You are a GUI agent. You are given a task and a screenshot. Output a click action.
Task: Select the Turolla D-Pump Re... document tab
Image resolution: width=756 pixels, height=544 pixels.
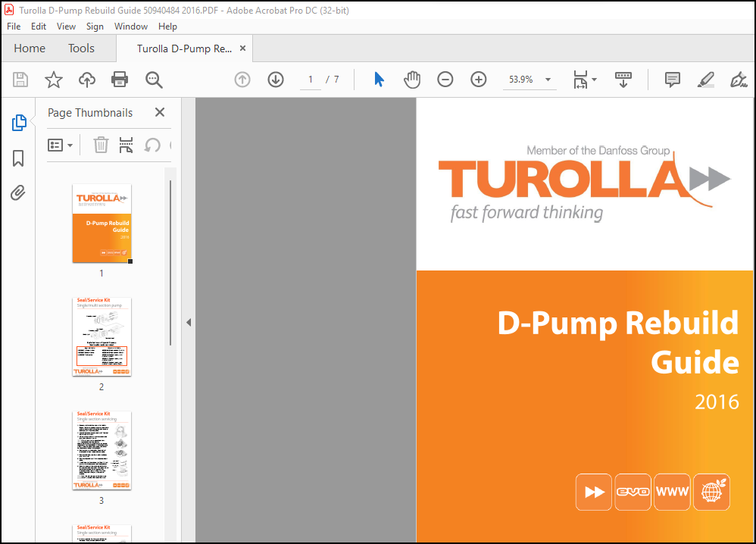(x=184, y=48)
